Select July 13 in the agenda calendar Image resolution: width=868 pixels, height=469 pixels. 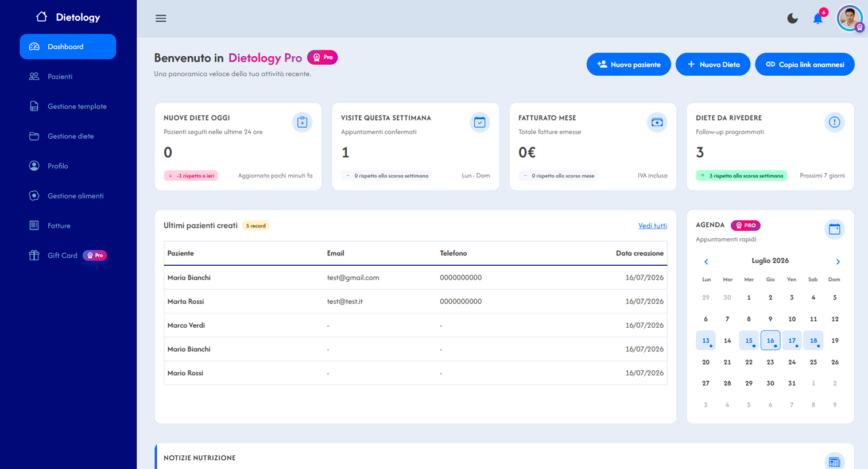pyautogui.click(x=706, y=340)
